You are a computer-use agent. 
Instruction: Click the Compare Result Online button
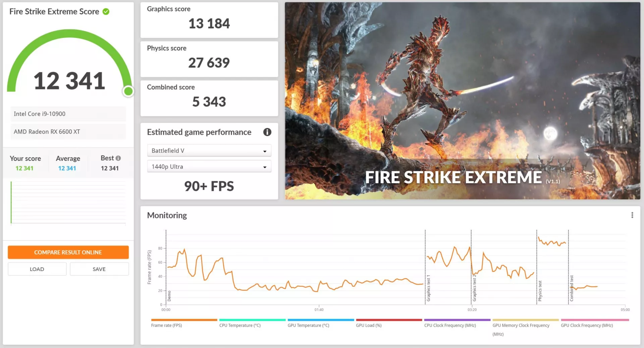[x=68, y=252]
